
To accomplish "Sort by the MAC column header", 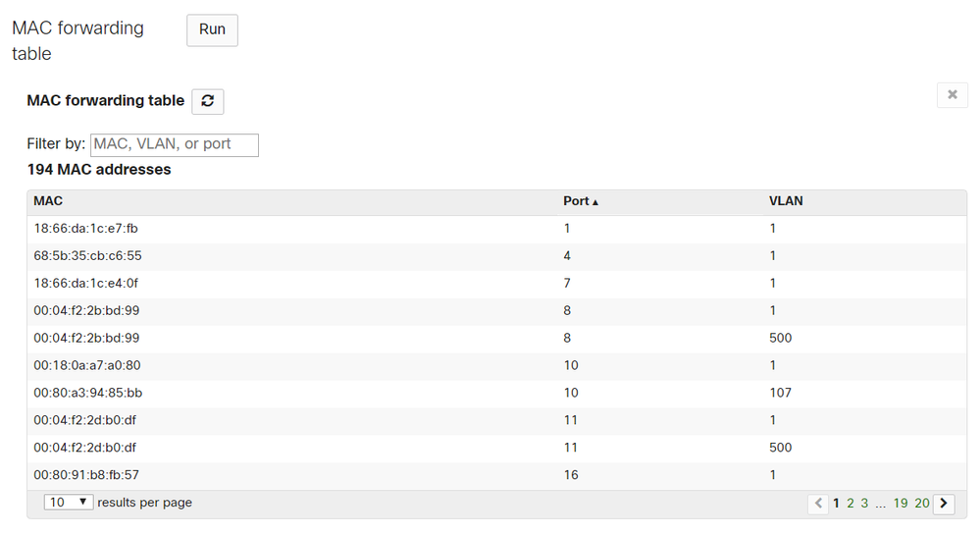I will coord(48,201).
